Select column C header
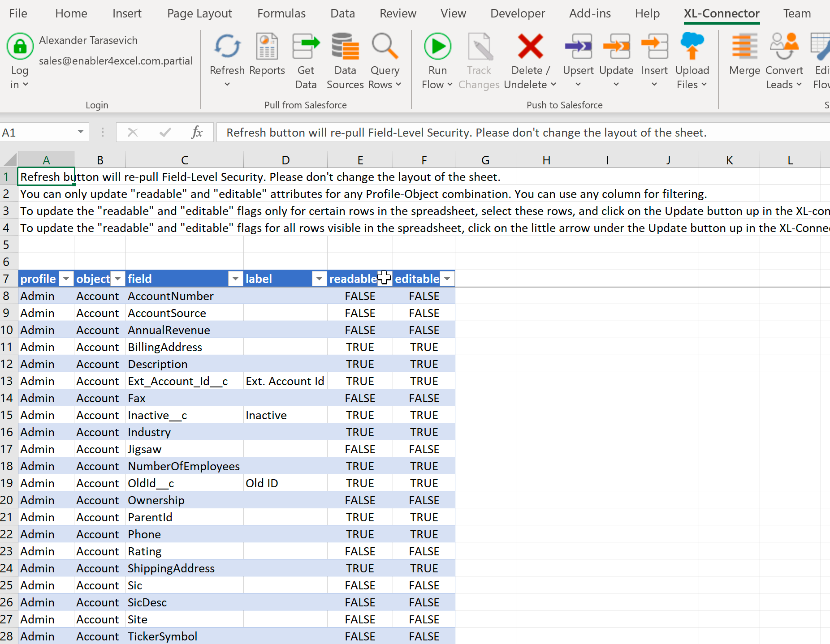Image resolution: width=830 pixels, height=644 pixels. click(185, 160)
